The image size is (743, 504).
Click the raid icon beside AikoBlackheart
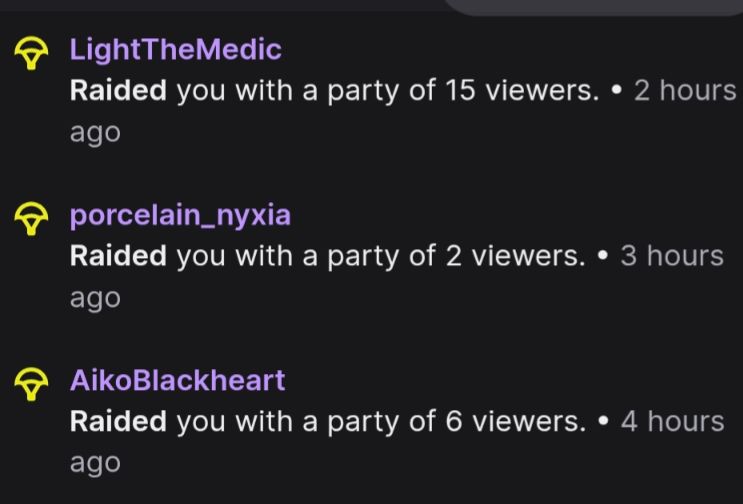point(31,384)
